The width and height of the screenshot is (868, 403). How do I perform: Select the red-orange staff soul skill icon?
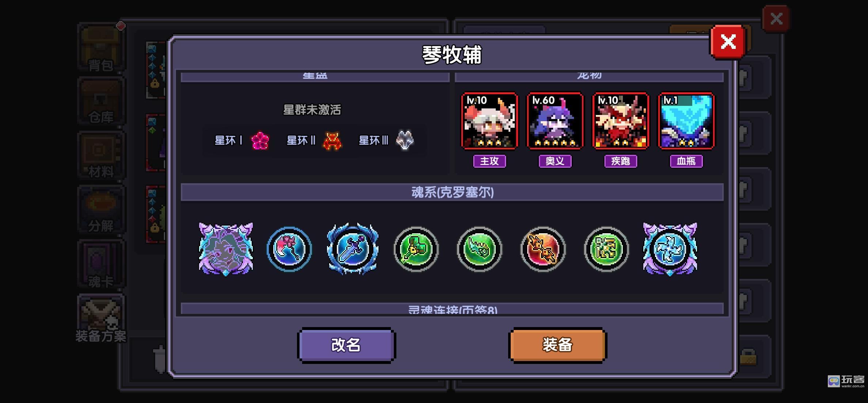click(x=543, y=249)
